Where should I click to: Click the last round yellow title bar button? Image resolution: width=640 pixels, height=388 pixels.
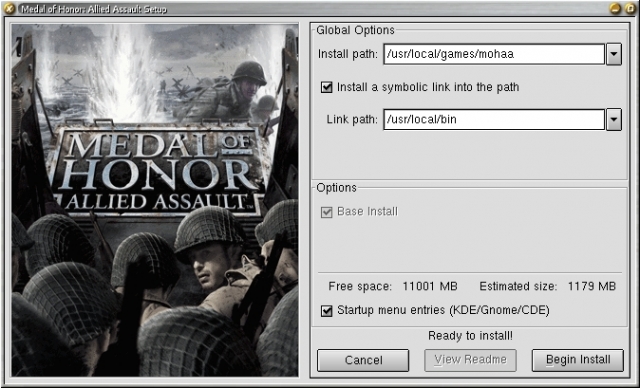click(x=630, y=9)
